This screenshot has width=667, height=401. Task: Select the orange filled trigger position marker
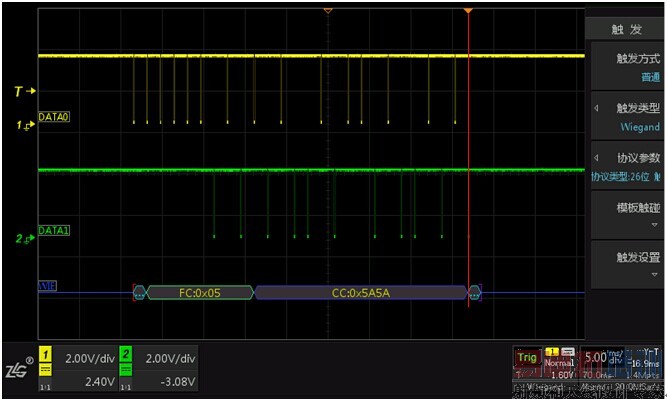click(468, 10)
